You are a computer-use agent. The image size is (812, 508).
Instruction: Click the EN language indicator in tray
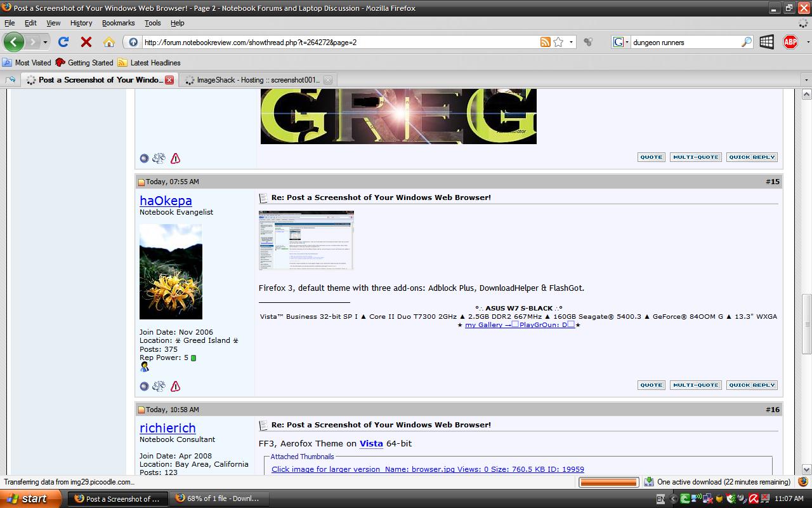pyautogui.click(x=660, y=499)
